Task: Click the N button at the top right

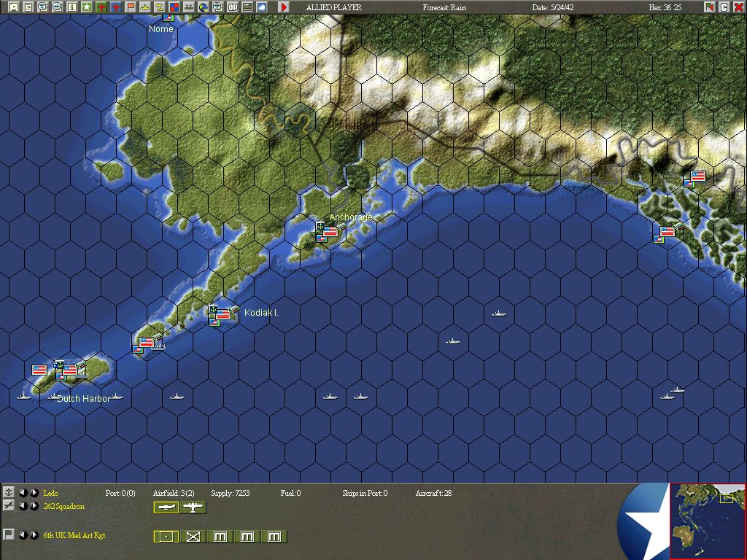Action: point(710,7)
